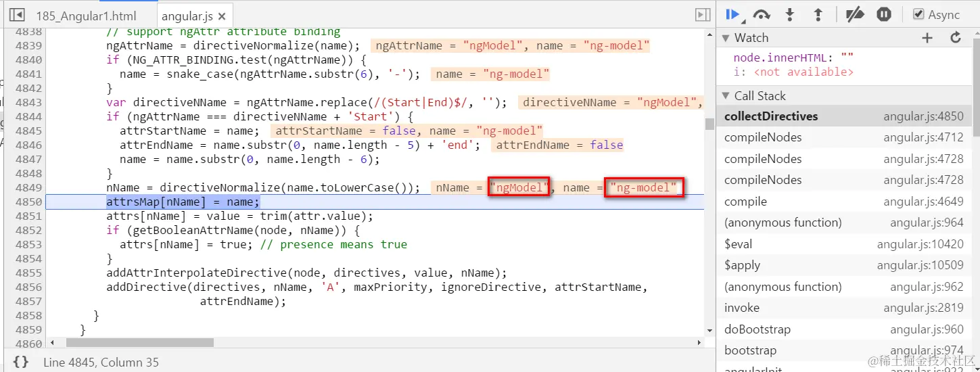Screen dimensions: 980x372
Task: Toggle pause on exceptions
Action: click(x=884, y=14)
